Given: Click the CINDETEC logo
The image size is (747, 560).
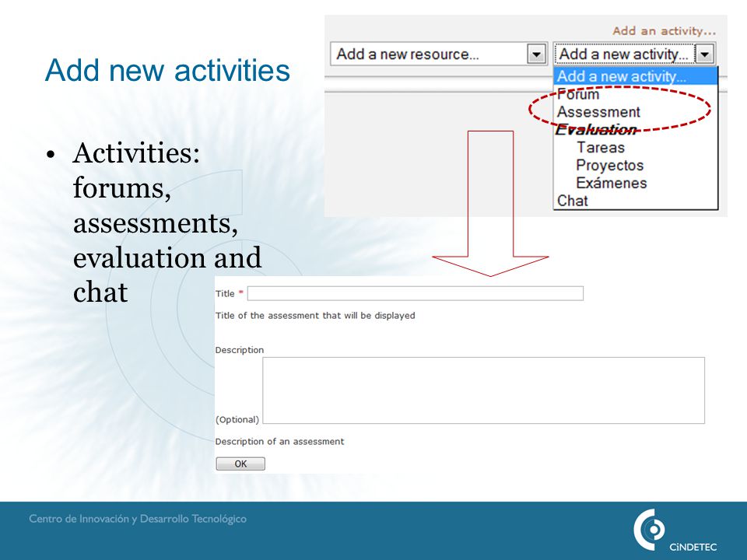Looking at the screenshot, I should coord(675,531).
